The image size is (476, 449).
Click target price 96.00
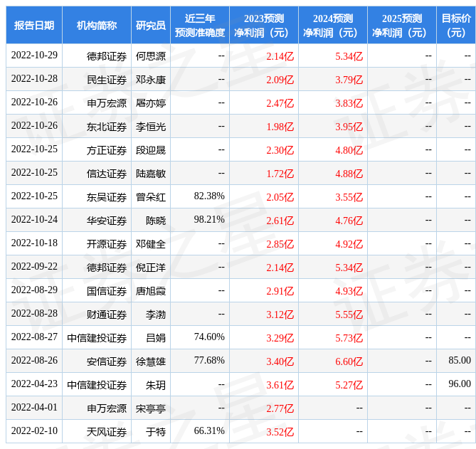click(x=460, y=384)
